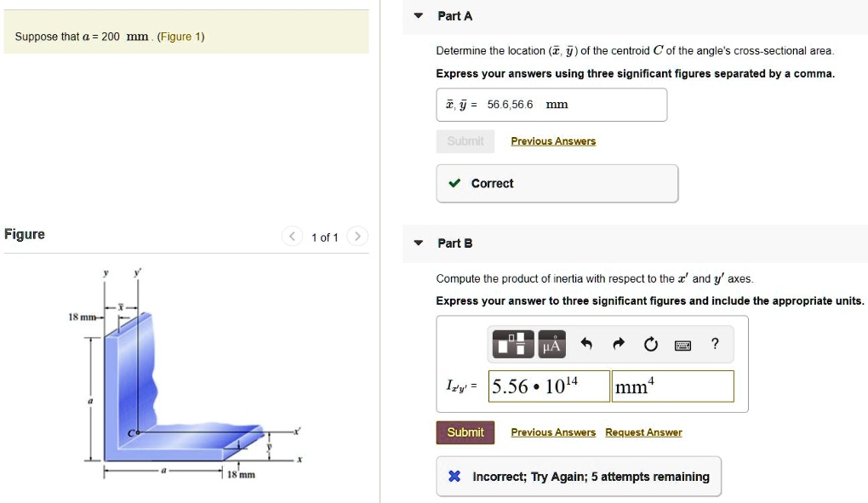Click the blue Incorrect X icon
This screenshot has width=868, height=503.
[x=454, y=476]
